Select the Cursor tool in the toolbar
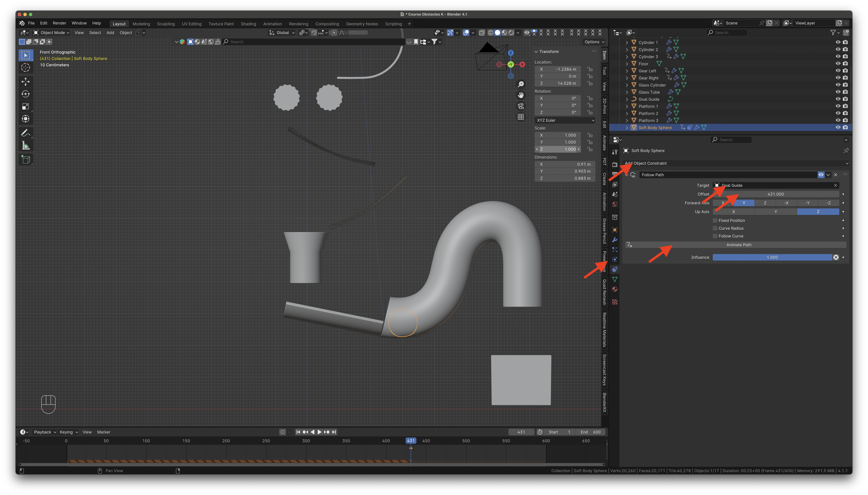The image size is (868, 495). 25,68
